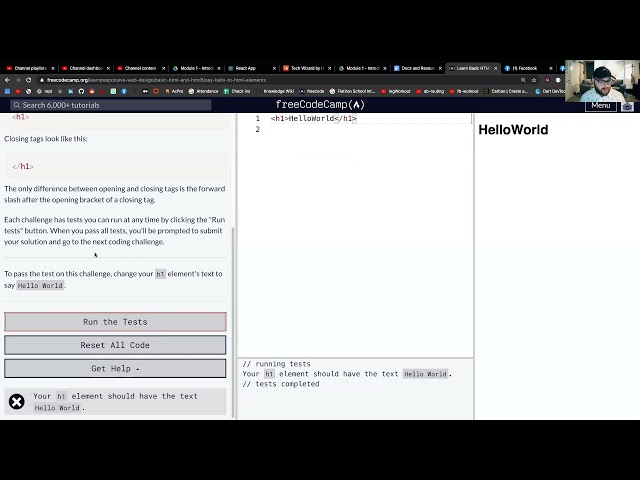Click the </h1> closing tag example
This screenshot has height=480, width=640.
[x=23, y=167]
